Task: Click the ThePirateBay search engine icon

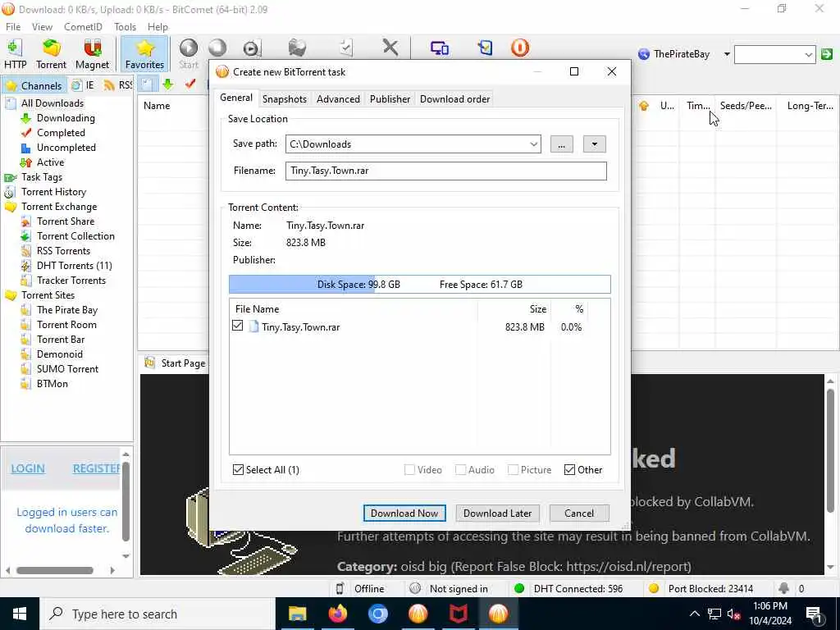Action: pos(644,54)
